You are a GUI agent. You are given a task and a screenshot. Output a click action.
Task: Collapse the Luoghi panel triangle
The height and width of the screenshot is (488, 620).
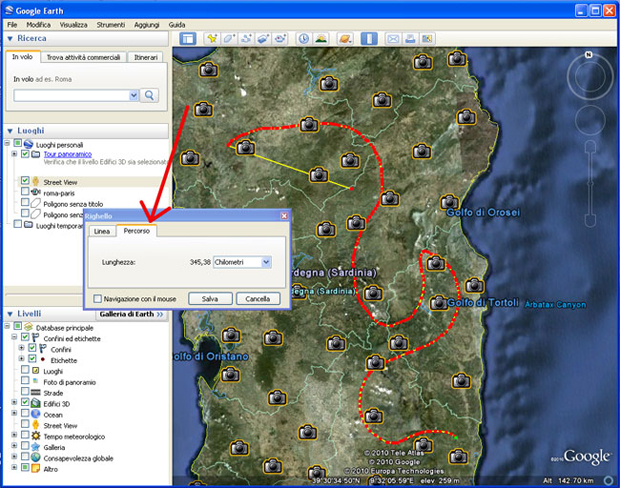tap(10, 131)
